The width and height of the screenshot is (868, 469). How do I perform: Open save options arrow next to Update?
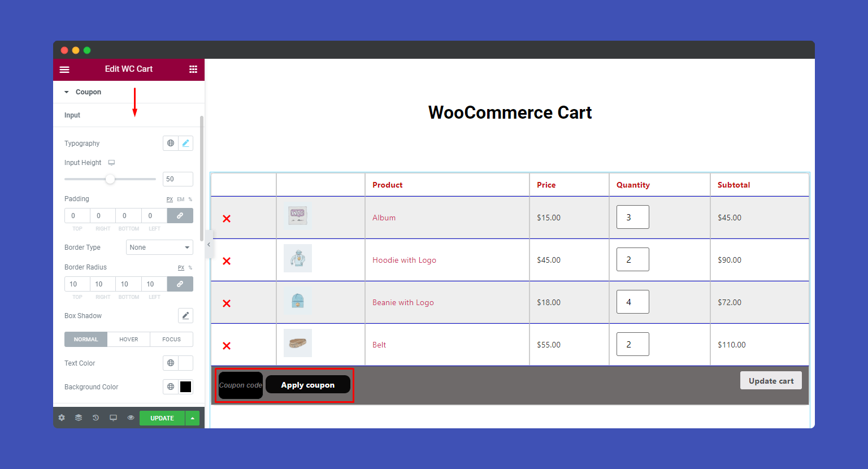coord(193,418)
